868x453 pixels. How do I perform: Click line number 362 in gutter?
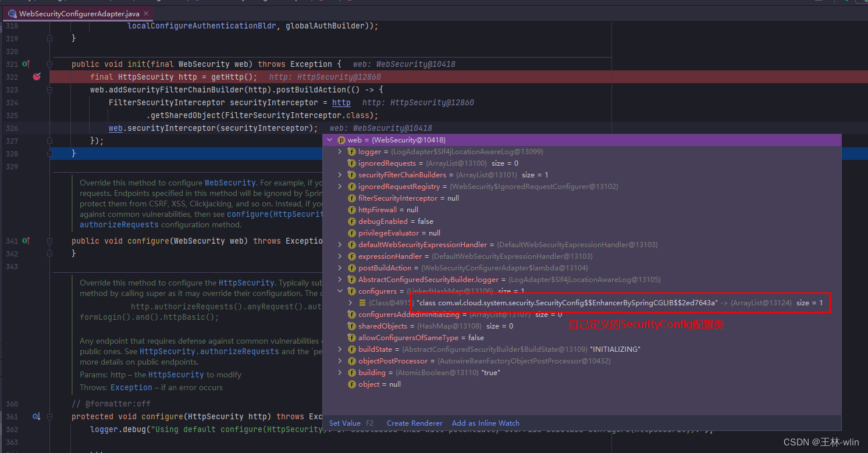(x=12, y=429)
